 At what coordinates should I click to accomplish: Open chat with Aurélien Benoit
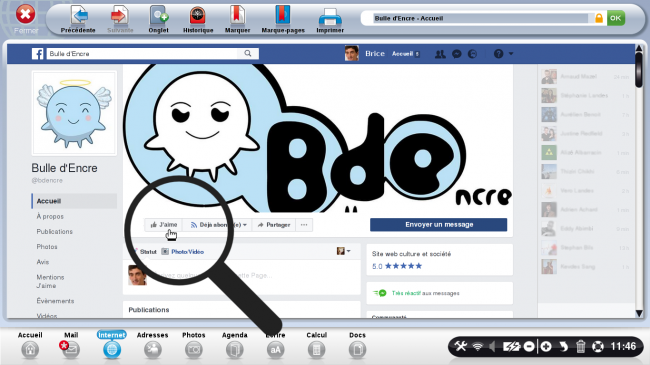(585, 115)
